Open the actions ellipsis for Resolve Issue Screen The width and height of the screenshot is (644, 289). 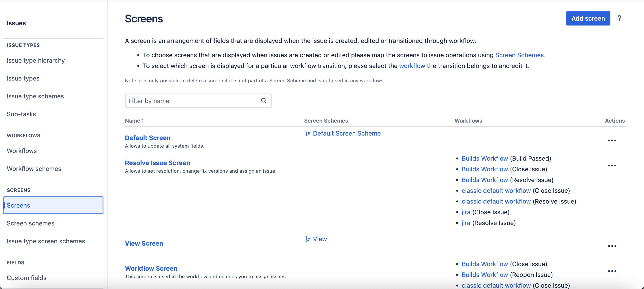coord(612,165)
